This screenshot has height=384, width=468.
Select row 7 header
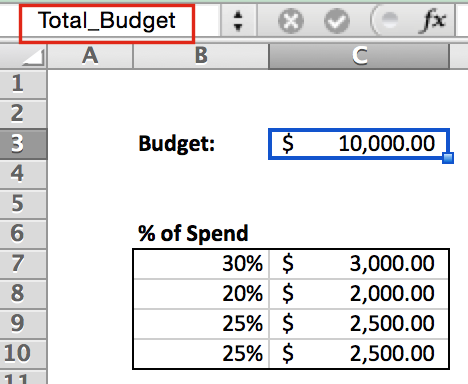point(23,264)
